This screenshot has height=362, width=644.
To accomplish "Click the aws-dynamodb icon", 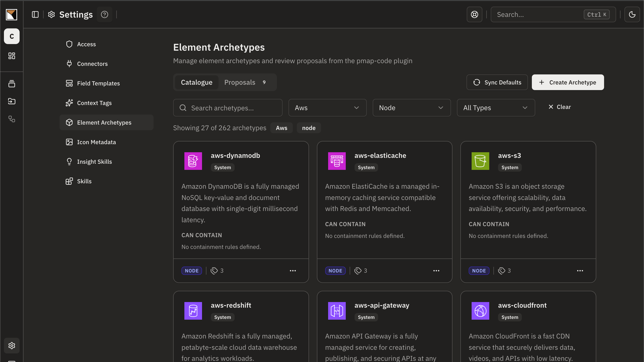I will click(193, 161).
